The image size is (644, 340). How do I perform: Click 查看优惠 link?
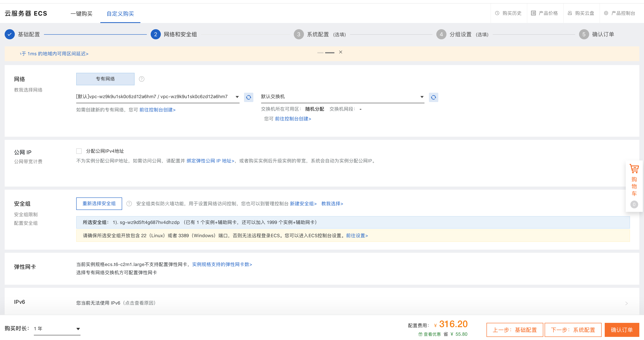432,334
